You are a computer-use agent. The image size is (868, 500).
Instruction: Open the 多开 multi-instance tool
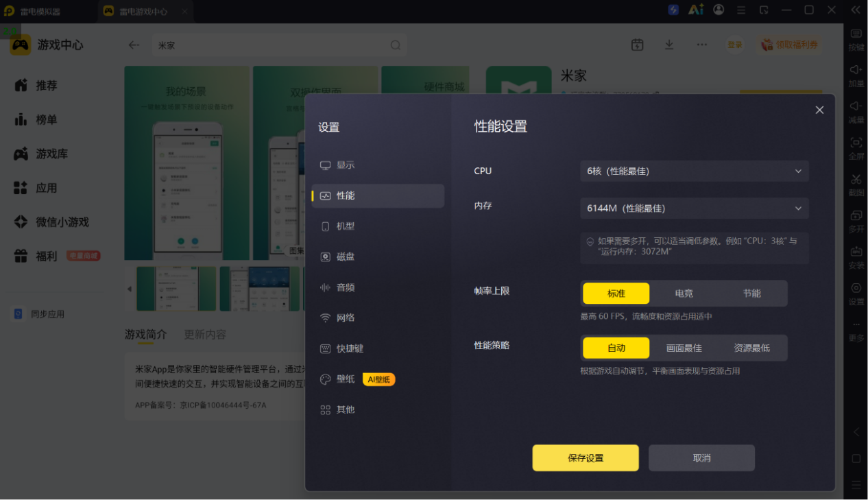(856, 222)
